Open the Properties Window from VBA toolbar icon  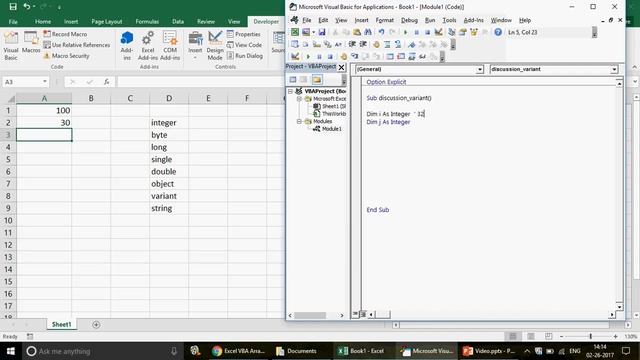(462, 32)
